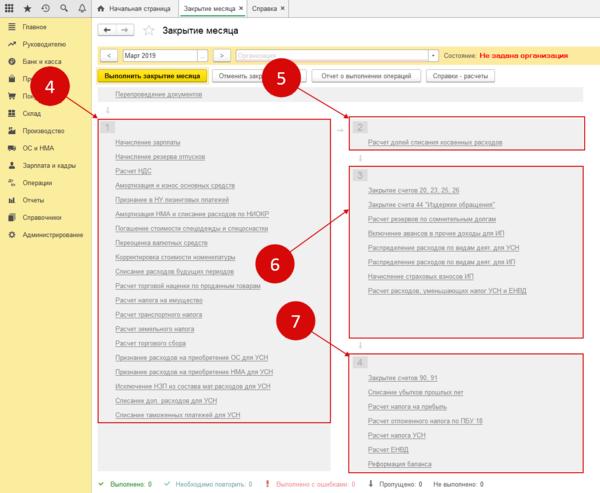Open Перепроведение документов link
Screen dimensions: 600x493
pyautogui.click(x=158, y=94)
